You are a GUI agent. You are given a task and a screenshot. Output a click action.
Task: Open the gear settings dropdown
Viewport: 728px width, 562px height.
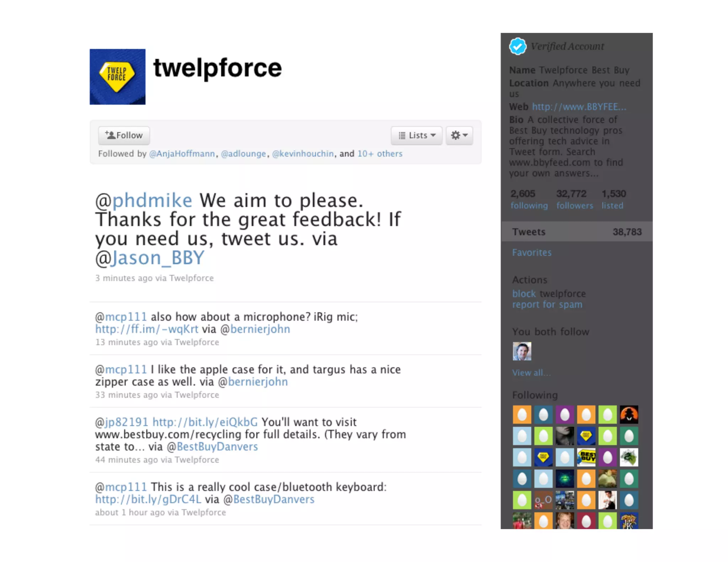[459, 135]
